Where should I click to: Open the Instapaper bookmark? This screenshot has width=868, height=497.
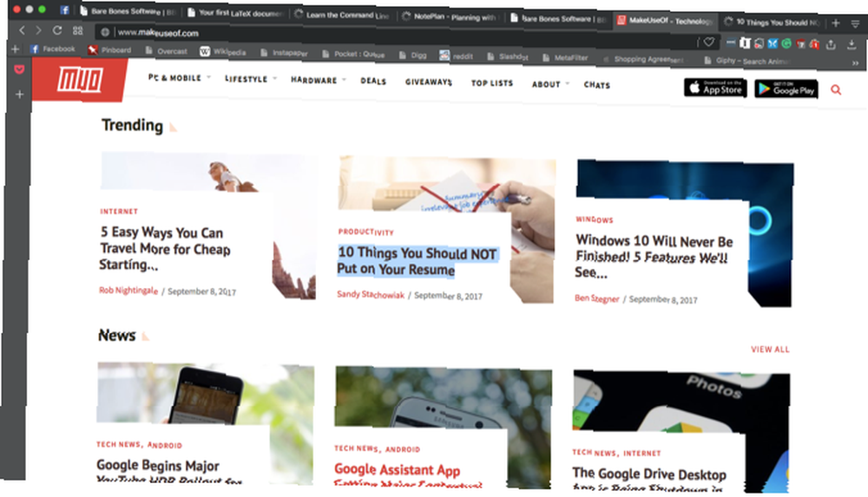click(x=284, y=53)
